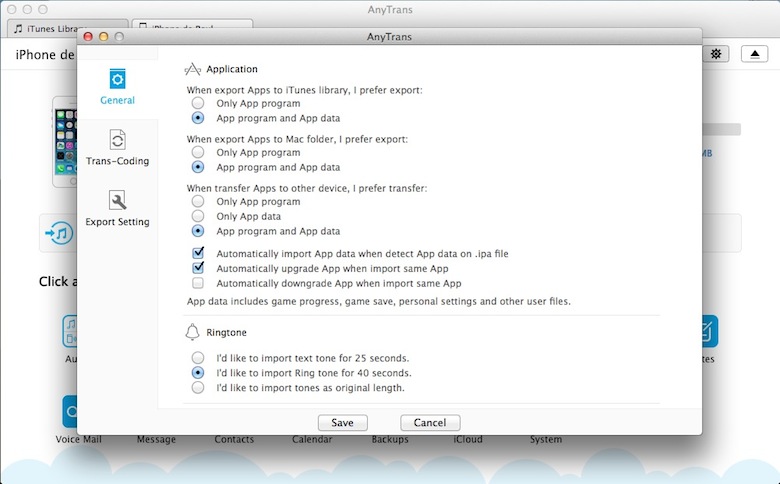Screen dimensions: 780x484
Task: Click the Cancel button
Action: pyautogui.click(x=430, y=422)
